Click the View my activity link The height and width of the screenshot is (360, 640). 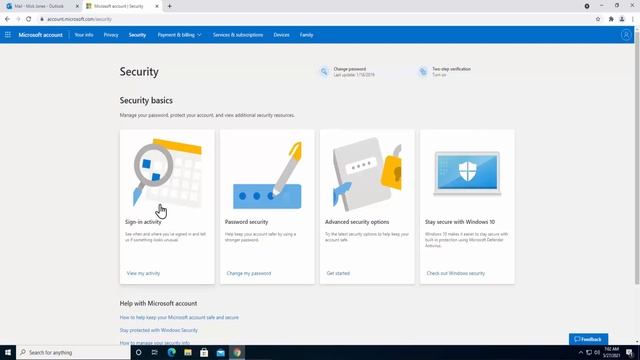tap(143, 273)
